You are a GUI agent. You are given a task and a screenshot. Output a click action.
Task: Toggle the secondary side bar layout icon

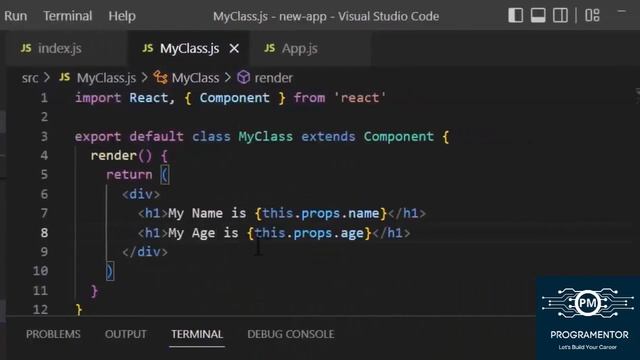click(560, 16)
